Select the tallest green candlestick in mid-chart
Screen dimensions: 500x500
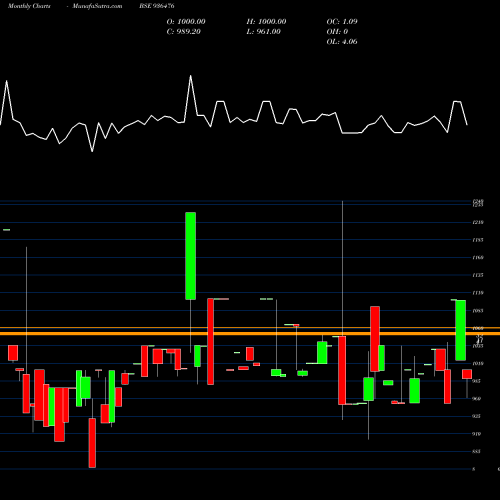point(191,256)
